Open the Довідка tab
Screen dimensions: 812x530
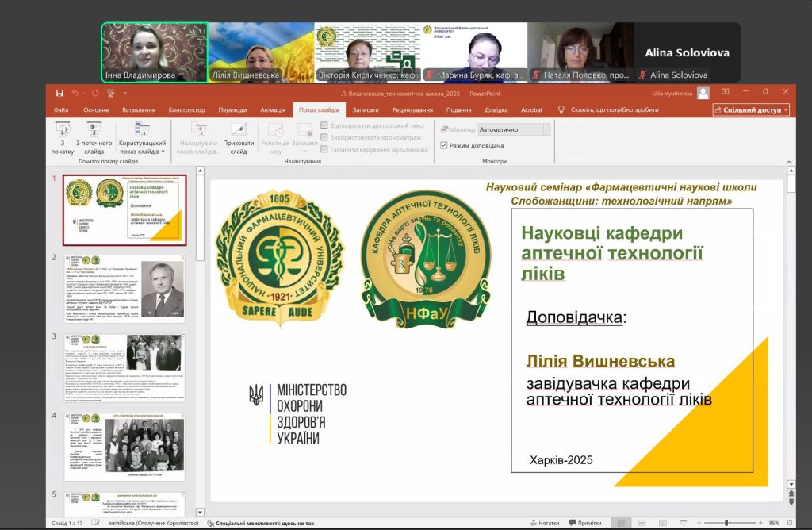click(x=496, y=109)
